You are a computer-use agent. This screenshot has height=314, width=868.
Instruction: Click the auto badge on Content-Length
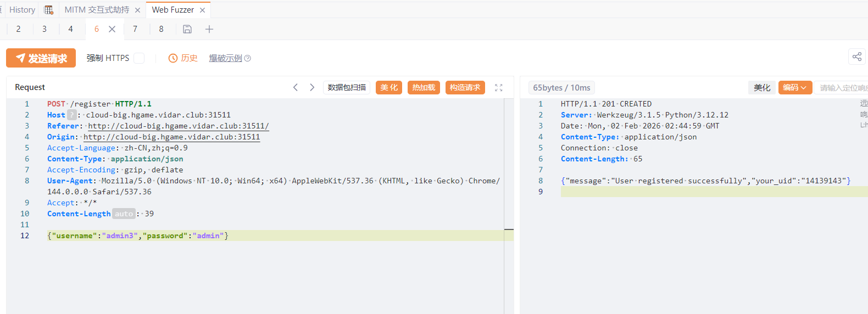pos(124,214)
